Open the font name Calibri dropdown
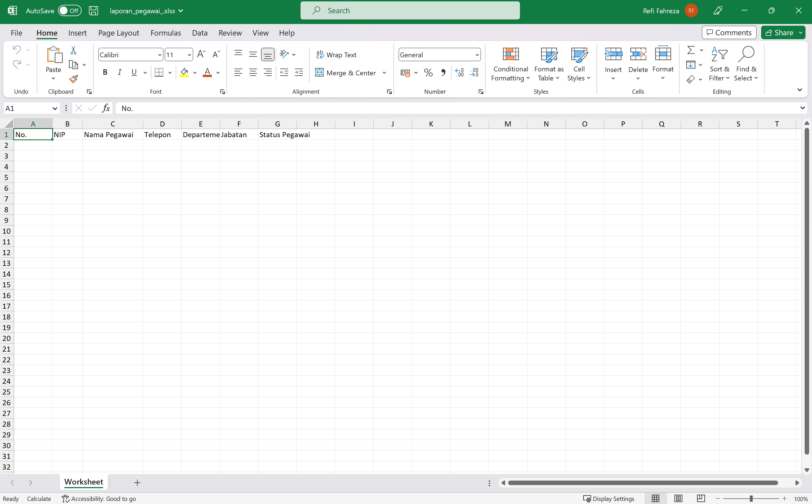Screen dimensions: 812x504 coord(160,55)
